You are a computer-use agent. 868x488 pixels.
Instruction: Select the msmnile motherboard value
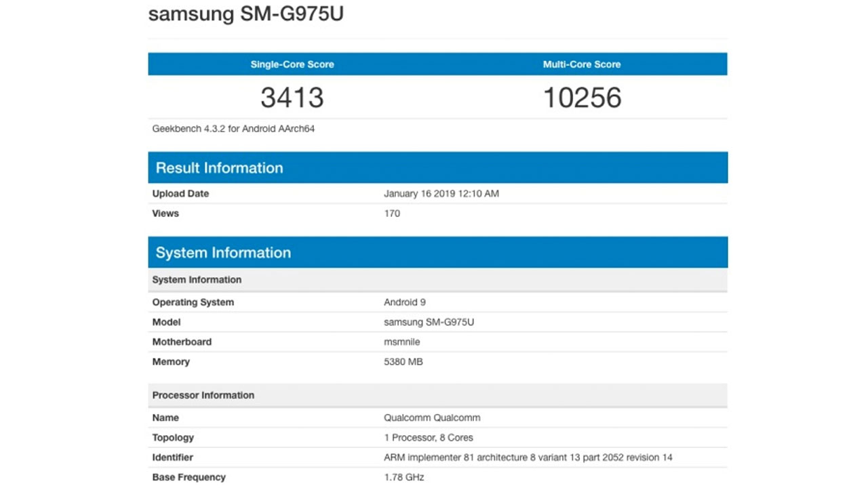[402, 342]
